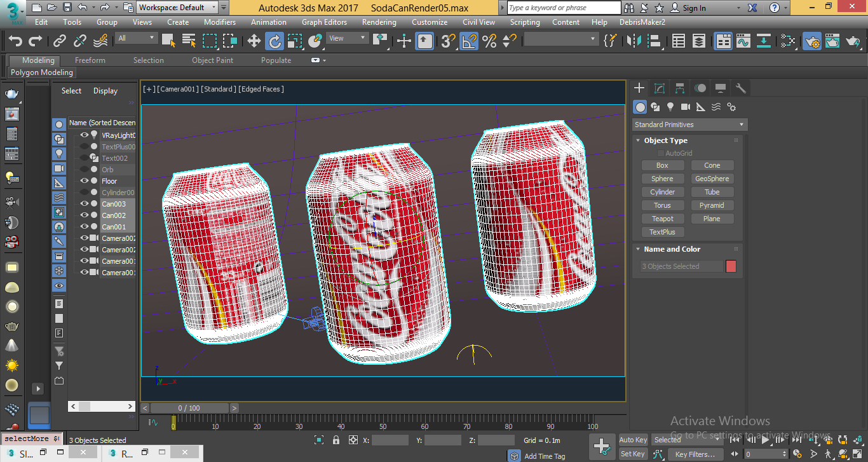Click the Render Production teapot icon
The width and height of the screenshot is (868, 462).
click(853, 41)
